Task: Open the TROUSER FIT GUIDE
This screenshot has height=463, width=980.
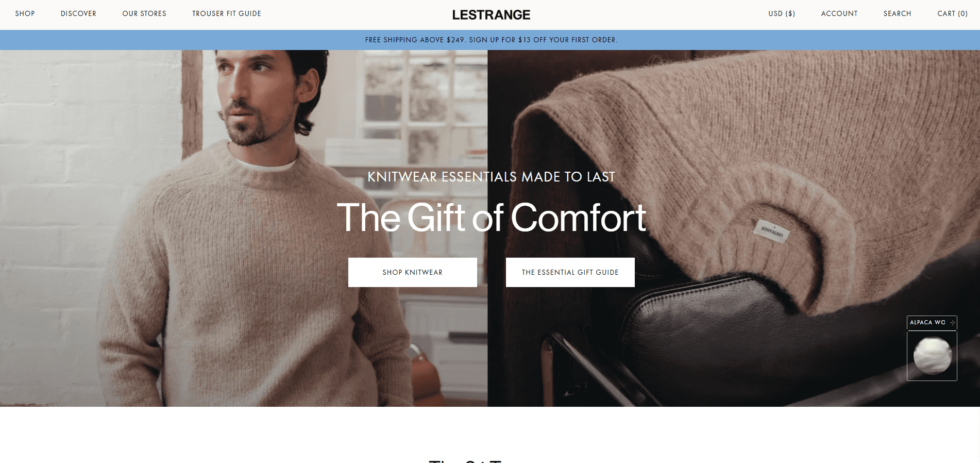Action: (x=227, y=13)
